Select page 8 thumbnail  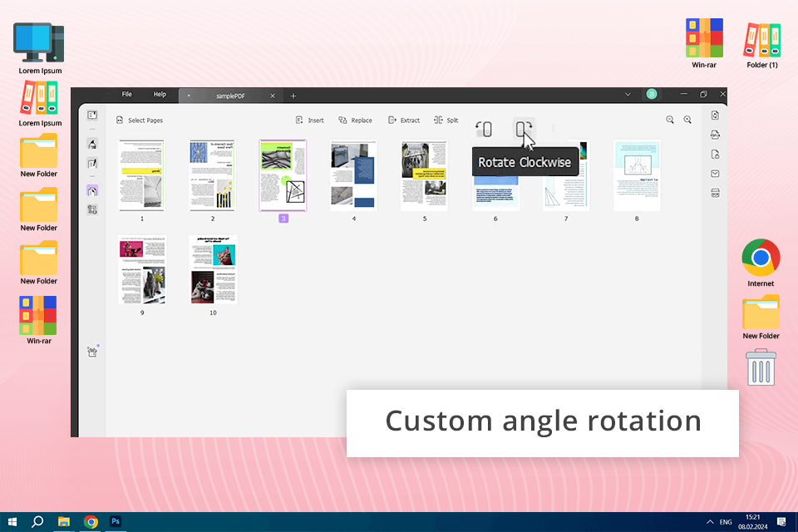tap(637, 175)
